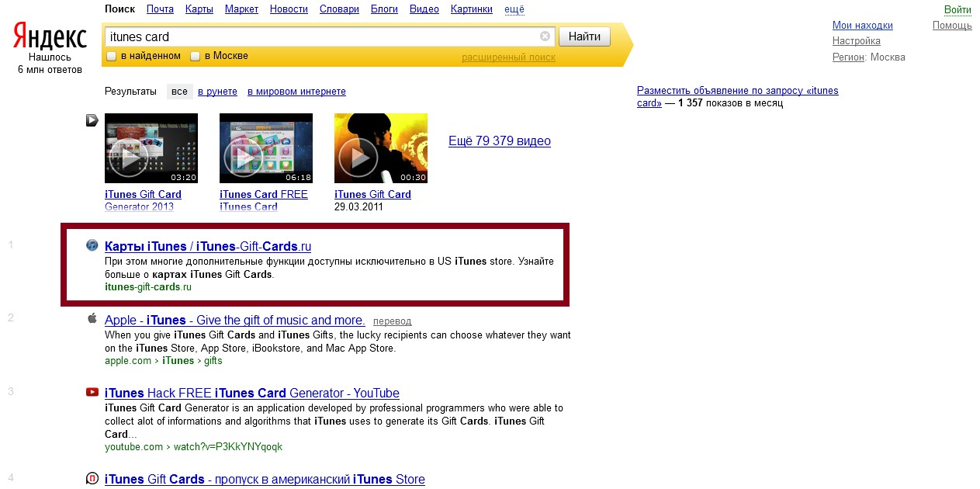
Task: Open the Почта service tab
Action: coord(160,9)
